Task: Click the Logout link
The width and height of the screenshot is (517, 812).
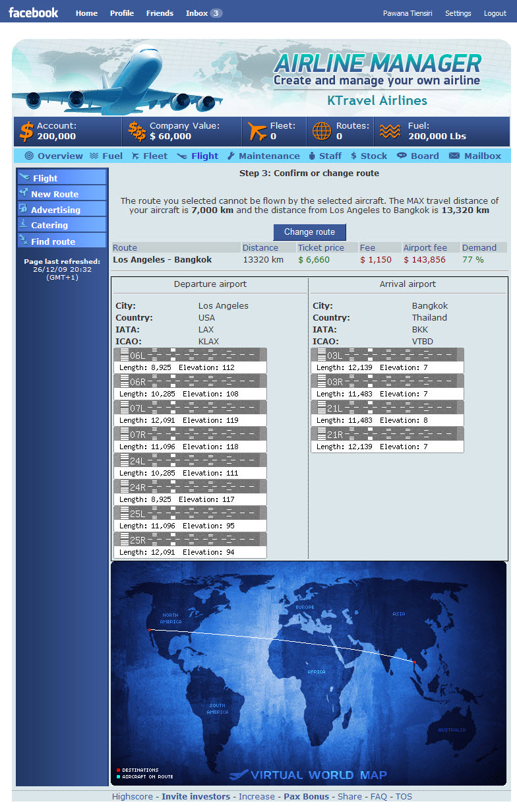Action: [x=495, y=13]
